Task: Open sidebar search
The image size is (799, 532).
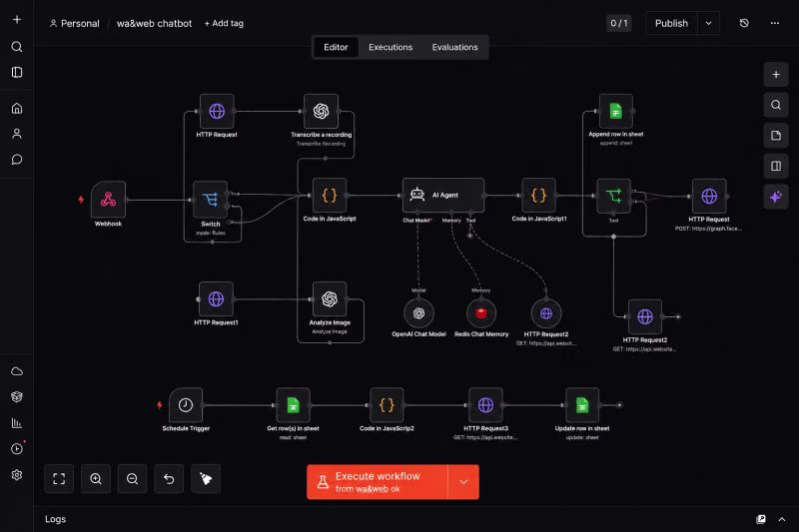Action: pos(17,47)
